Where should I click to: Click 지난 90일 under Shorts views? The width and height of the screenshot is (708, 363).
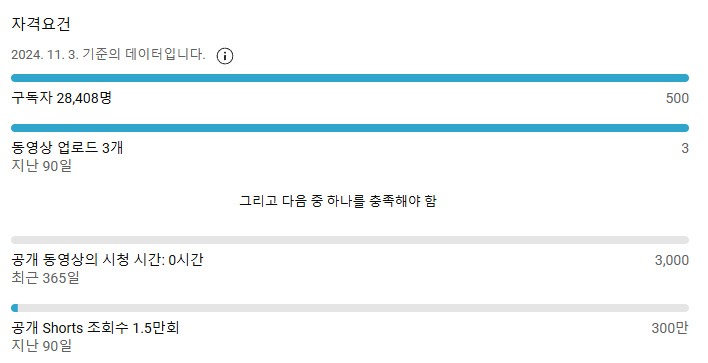tap(42, 346)
